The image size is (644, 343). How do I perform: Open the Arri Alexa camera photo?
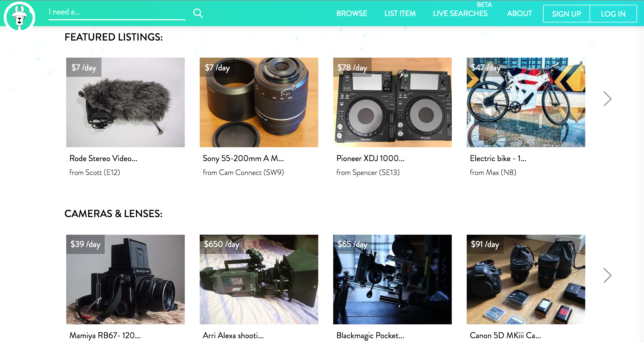259,280
